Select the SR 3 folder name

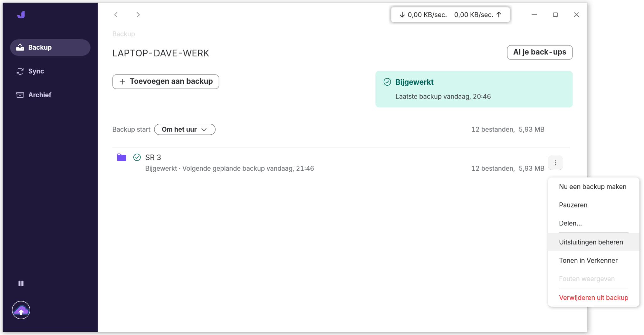tap(153, 157)
